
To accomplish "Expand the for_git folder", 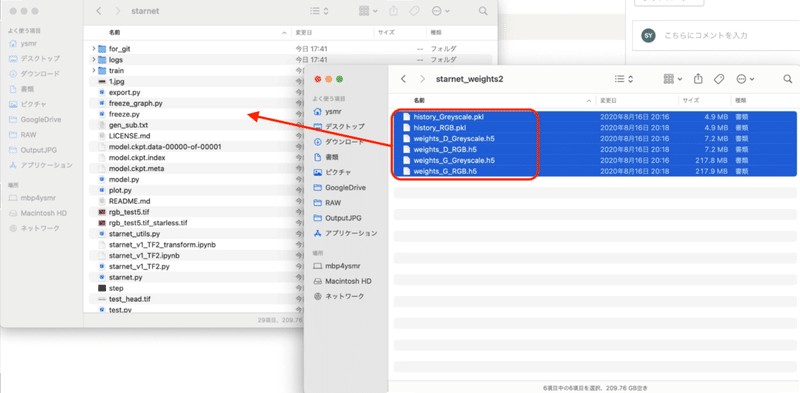I will click(93, 48).
